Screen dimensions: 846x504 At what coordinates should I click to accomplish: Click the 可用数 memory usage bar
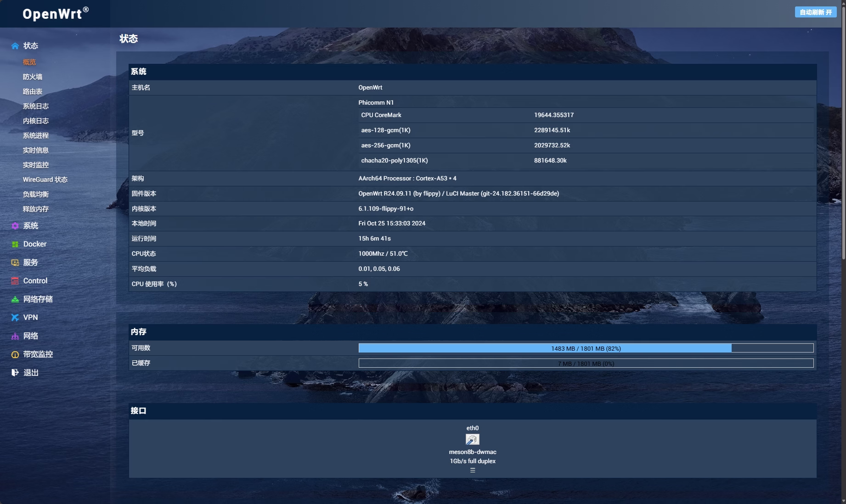point(586,348)
